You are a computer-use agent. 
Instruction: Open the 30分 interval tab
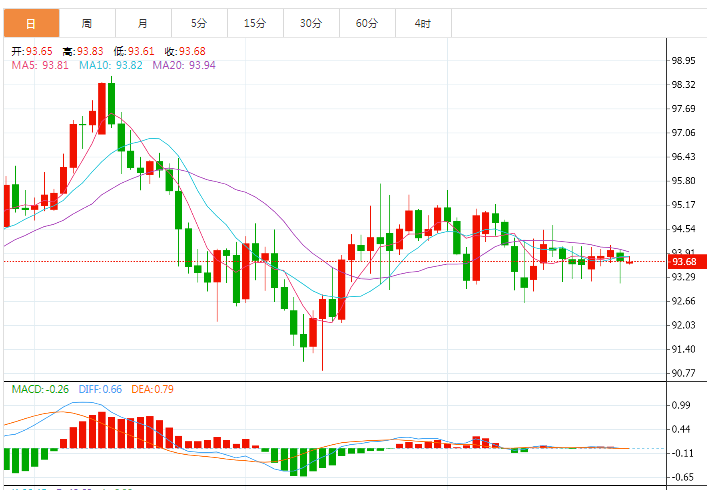click(311, 23)
